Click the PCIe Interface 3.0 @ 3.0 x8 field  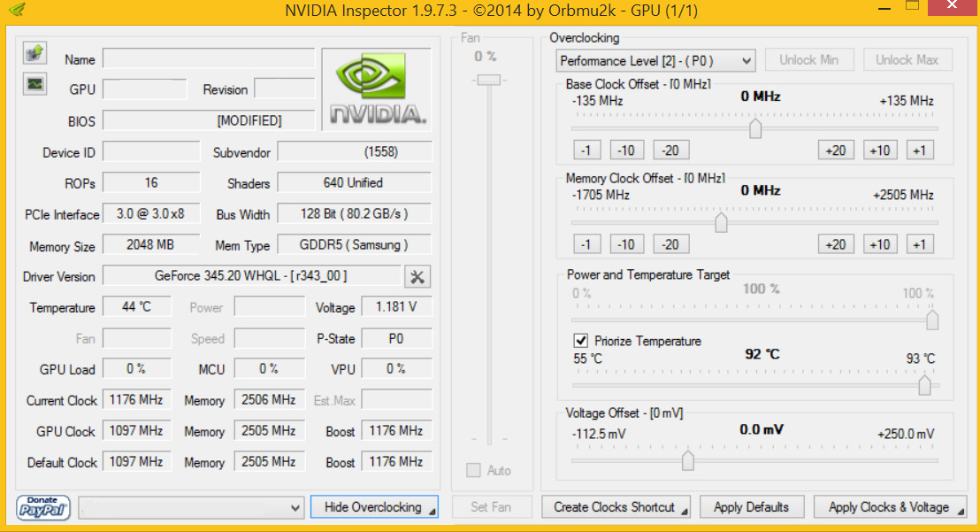(151, 214)
